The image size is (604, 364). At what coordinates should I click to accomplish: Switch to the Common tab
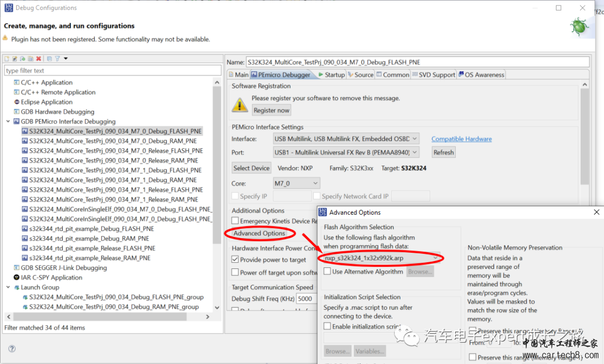point(393,75)
